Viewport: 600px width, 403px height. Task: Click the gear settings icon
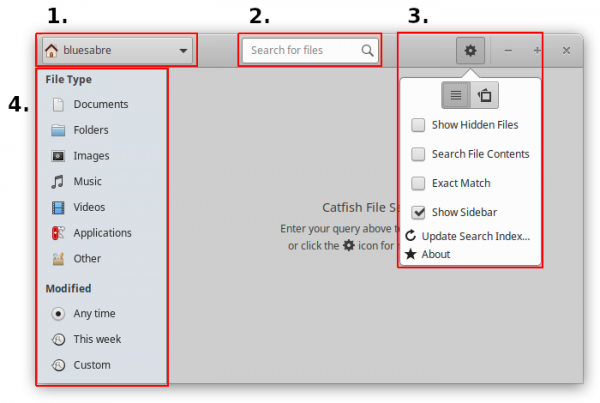point(470,51)
